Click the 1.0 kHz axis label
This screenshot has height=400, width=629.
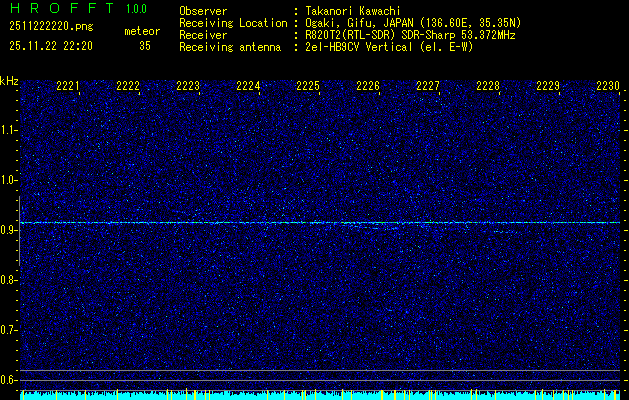(x=7, y=180)
